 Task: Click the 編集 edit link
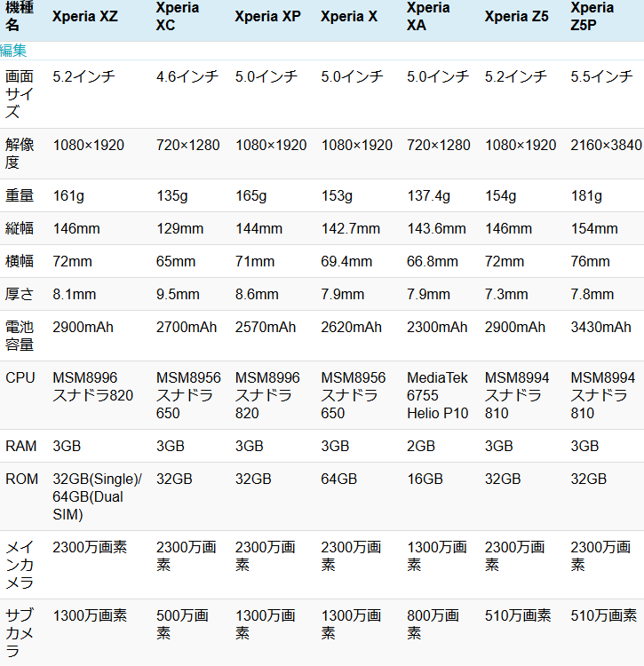pos(13,51)
